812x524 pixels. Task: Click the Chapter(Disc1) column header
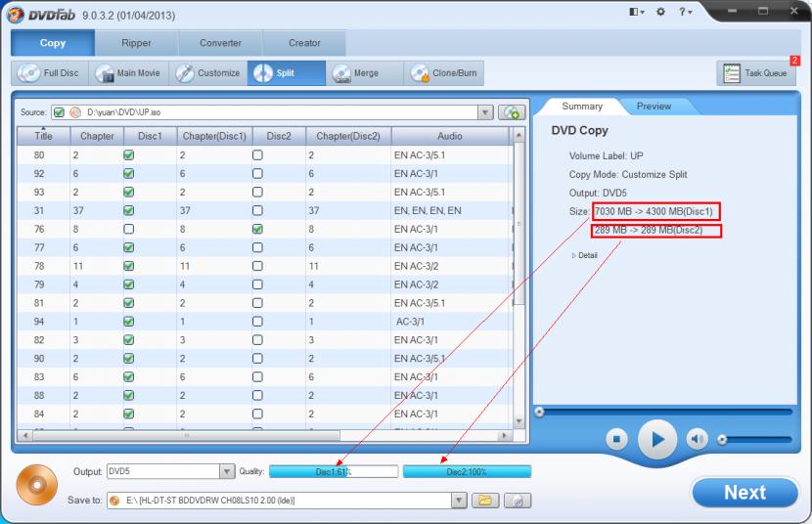[214, 136]
